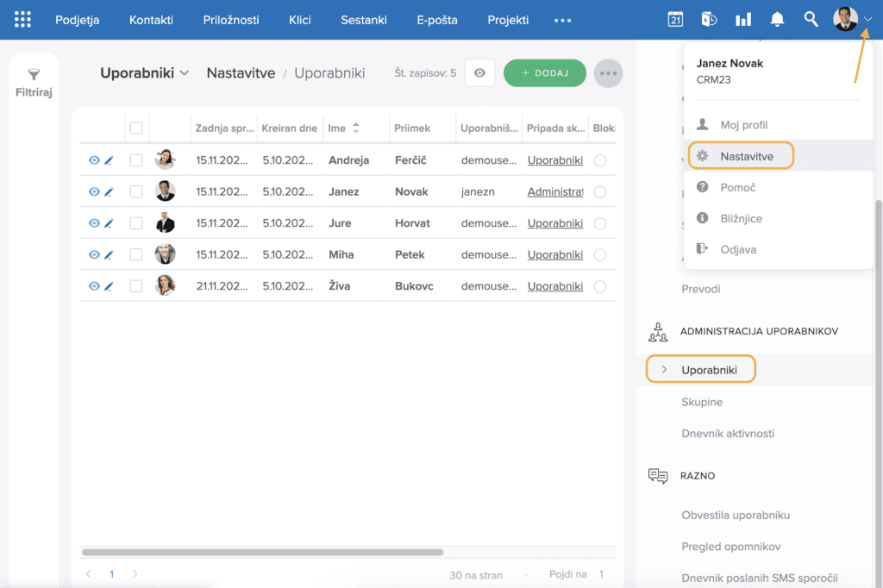Click the Filtriraj funnel icon
This screenshot has width=883, height=588.
(x=34, y=76)
